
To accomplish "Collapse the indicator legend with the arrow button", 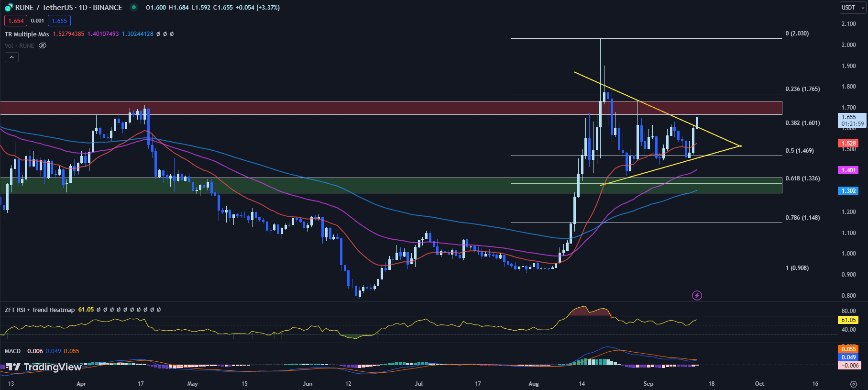I will pos(11,57).
